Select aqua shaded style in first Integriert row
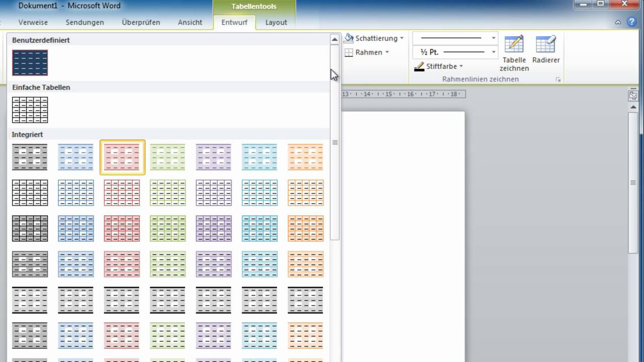 260,157
